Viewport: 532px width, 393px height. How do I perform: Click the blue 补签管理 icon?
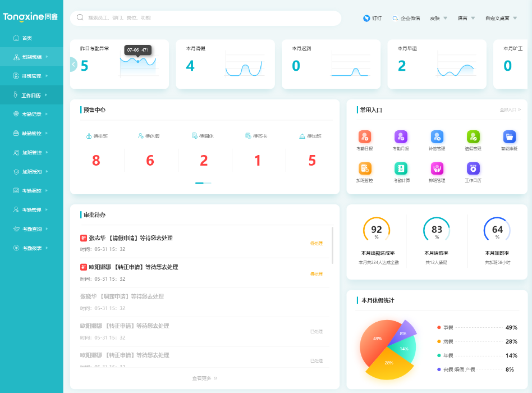[437, 136]
